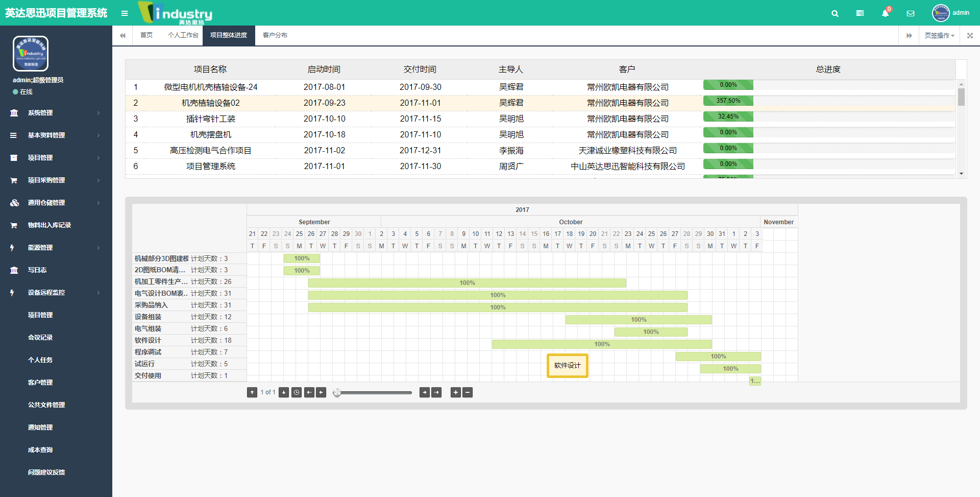Switch to 首页 tab

pos(146,35)
